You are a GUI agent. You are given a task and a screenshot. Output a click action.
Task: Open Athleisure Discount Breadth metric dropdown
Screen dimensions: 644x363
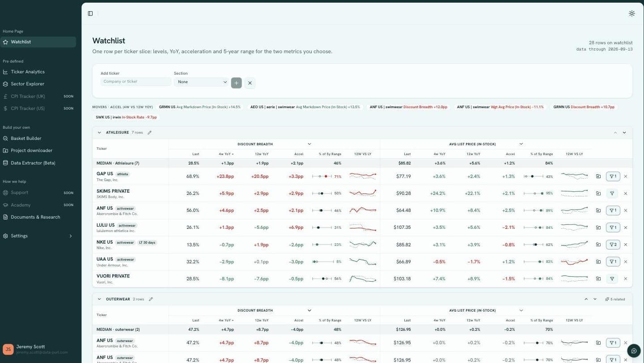(309, 144)
